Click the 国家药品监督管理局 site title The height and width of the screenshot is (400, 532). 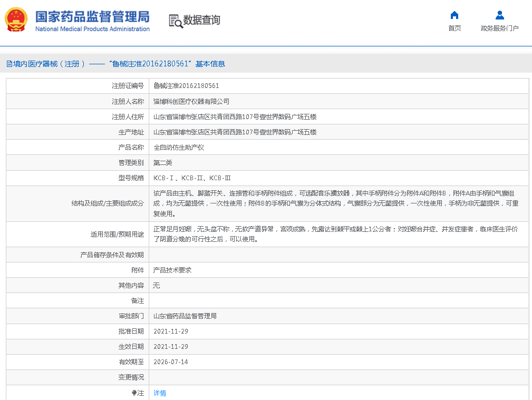[92, 16]
